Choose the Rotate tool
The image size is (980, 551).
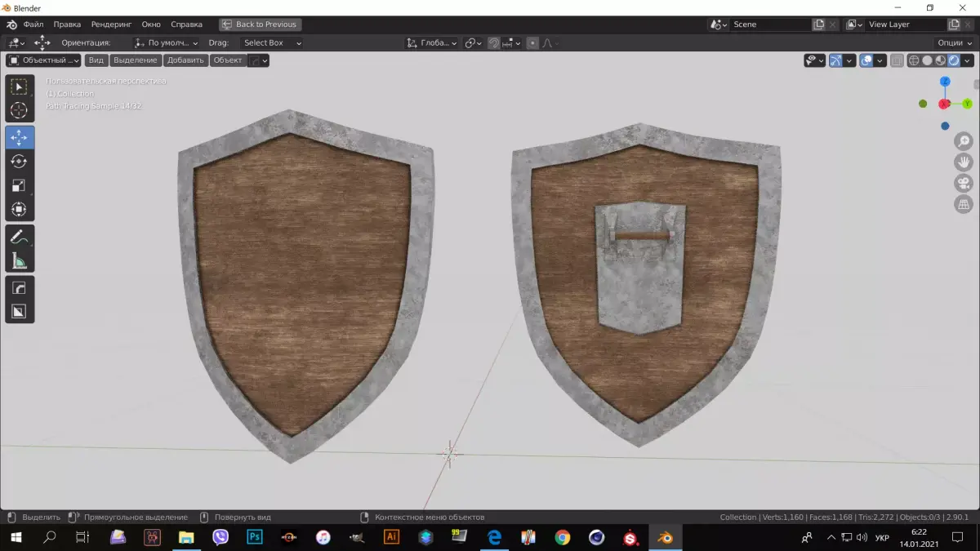click(x=20, y=162)
